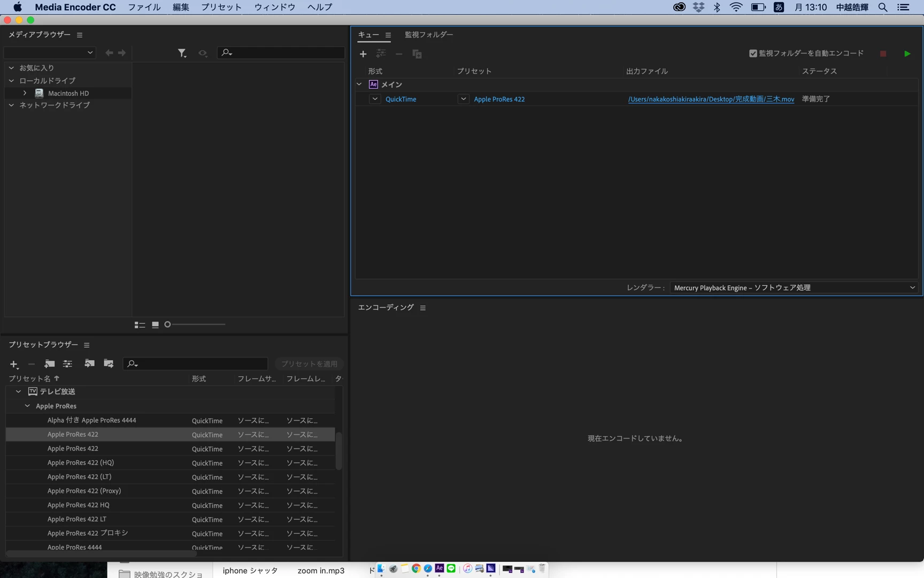This screenshot has height=578, width=924.
Task: Export presets icon in Preset Browser
Action: point(109,364)
